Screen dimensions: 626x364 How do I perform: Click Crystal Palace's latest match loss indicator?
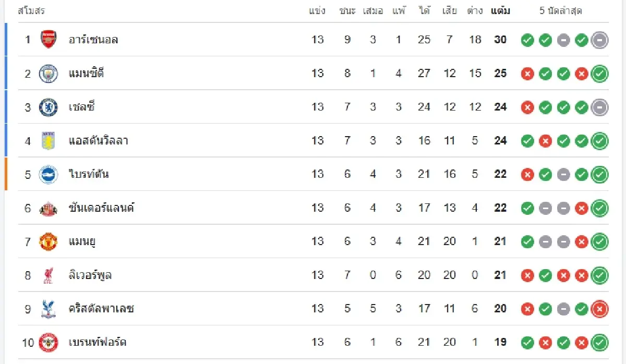[599, 309]
